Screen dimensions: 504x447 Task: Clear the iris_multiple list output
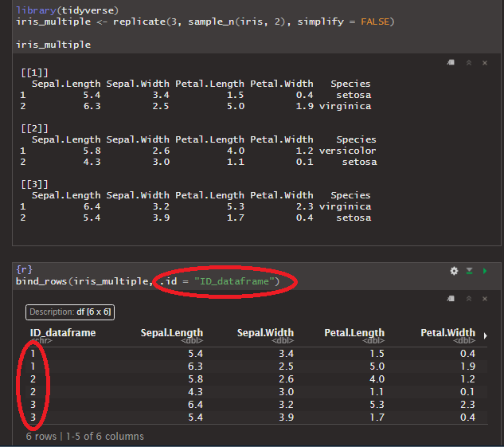tap(485, 63)
